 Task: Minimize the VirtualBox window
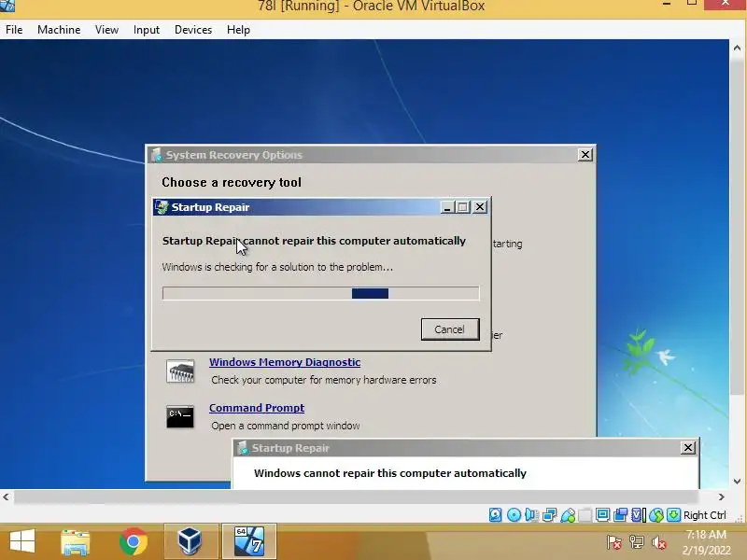click(x=667, y=4)
